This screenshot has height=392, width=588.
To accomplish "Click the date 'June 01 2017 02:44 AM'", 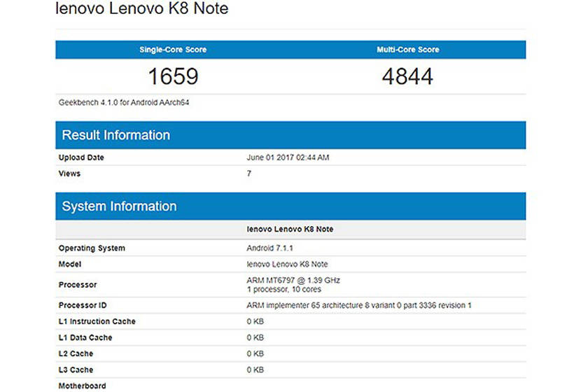I will (x=288, y=157).
